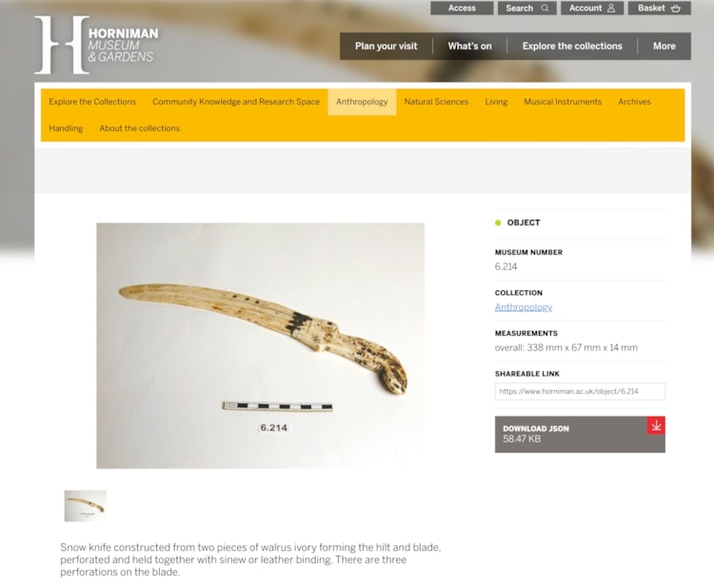
Task: Go to Natural Sciences section
Action: [x=436, y=102]
